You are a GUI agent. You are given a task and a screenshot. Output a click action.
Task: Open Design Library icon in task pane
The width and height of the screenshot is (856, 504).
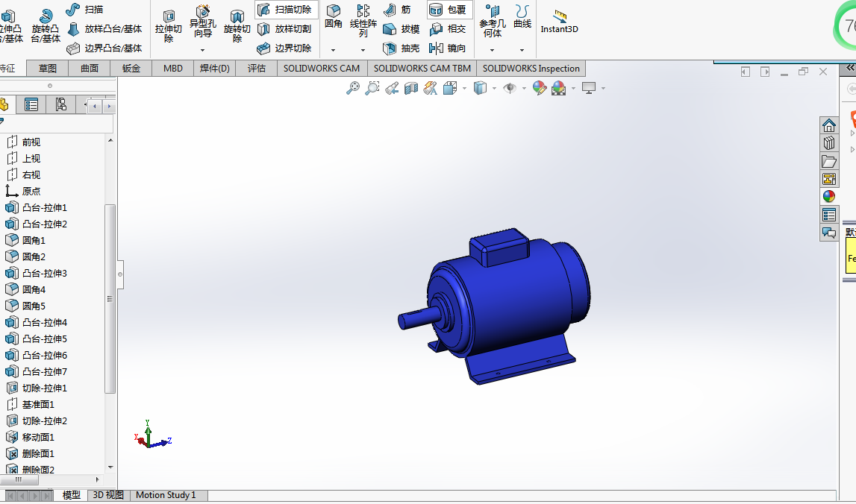828,143
